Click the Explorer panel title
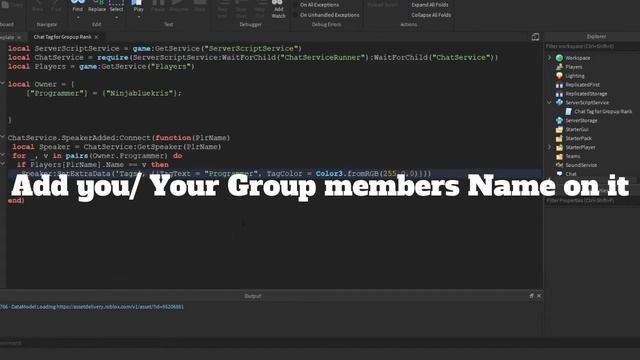Image resolution: width=640 pixels, height=360 pixels. tap(596, 36)
